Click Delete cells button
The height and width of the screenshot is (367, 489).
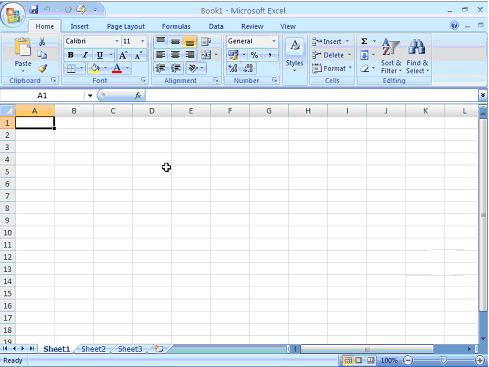(x=331, y=55)
